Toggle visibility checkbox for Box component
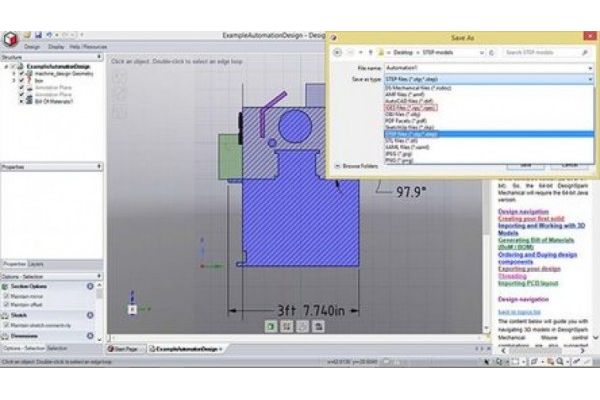This screenshot has height=400, width=600. pyautogui.click(x=21, y=80)
